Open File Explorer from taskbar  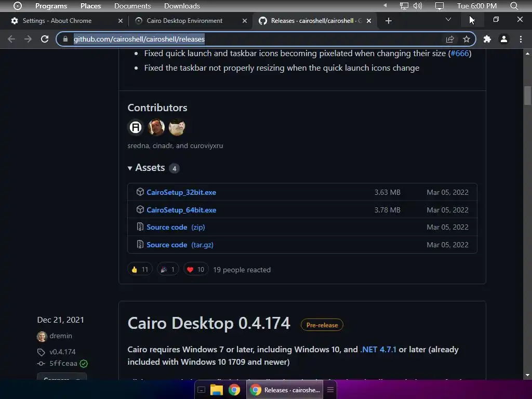pyautogui.click(x=217, y=390)
